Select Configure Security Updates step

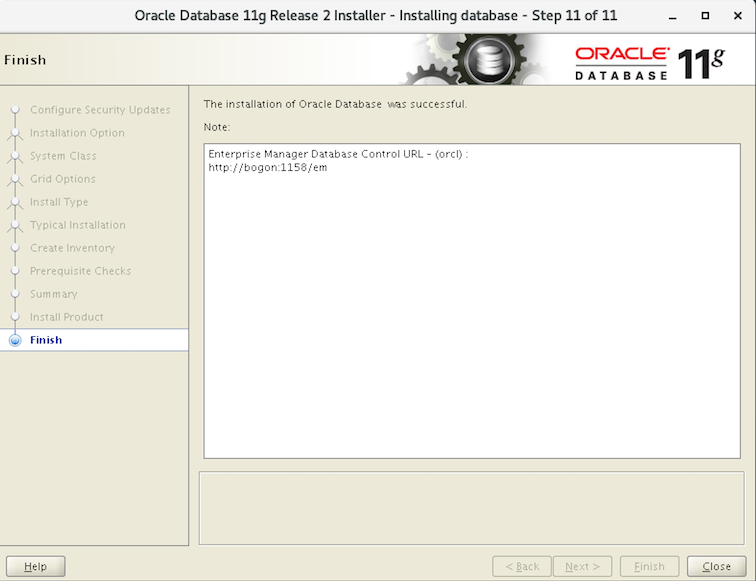click(100, 110)
